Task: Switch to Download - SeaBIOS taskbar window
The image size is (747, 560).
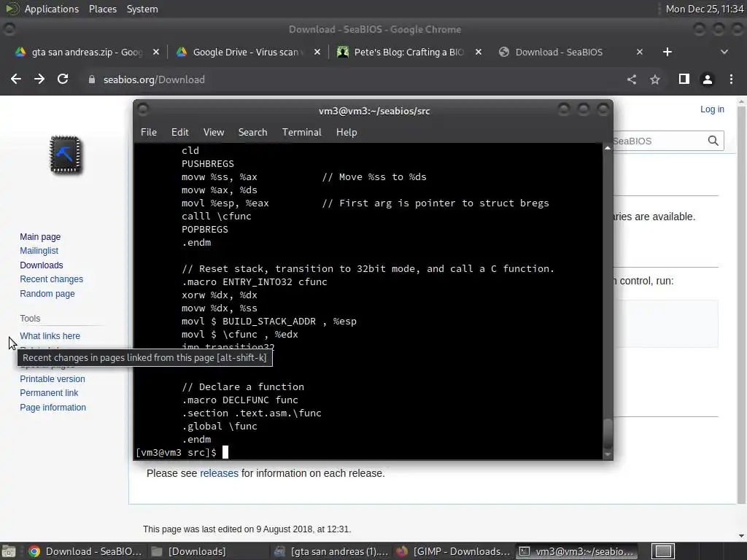Action: 85,551
